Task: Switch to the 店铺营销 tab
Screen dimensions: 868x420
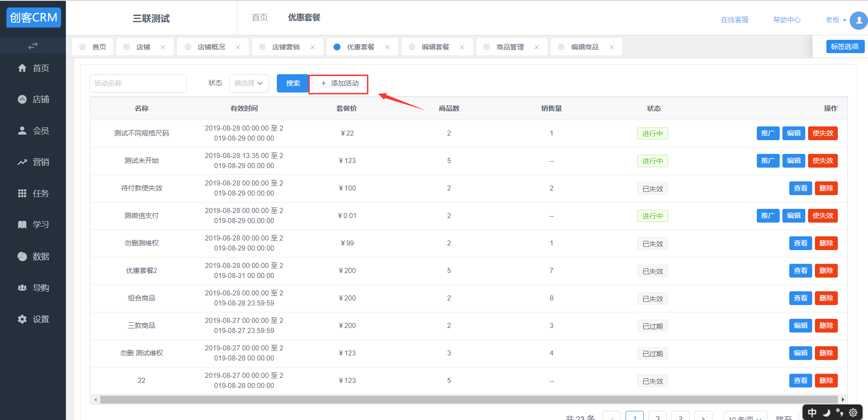Action: tap(286, 47)
